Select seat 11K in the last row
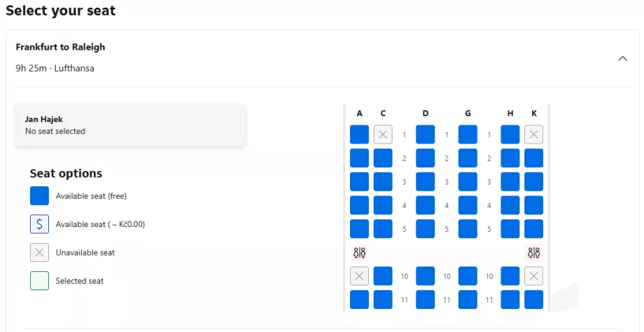644x332 pixels. point(533,300)
